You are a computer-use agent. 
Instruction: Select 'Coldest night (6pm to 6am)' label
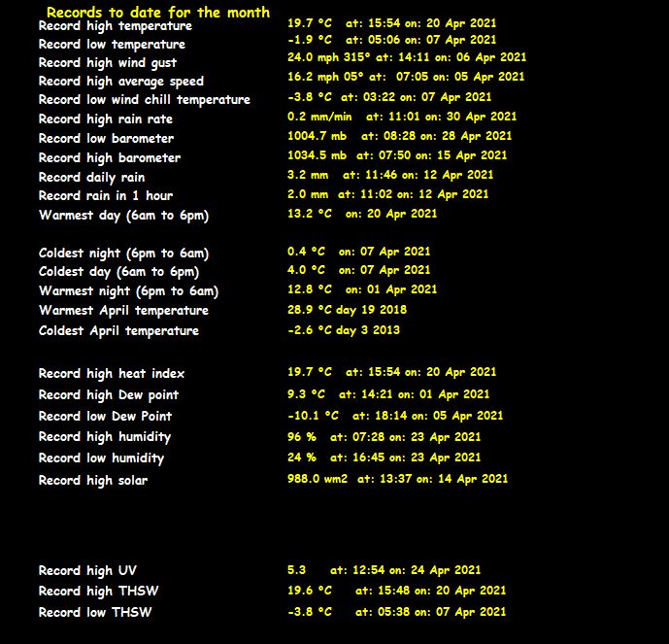(x=123, y=254)
